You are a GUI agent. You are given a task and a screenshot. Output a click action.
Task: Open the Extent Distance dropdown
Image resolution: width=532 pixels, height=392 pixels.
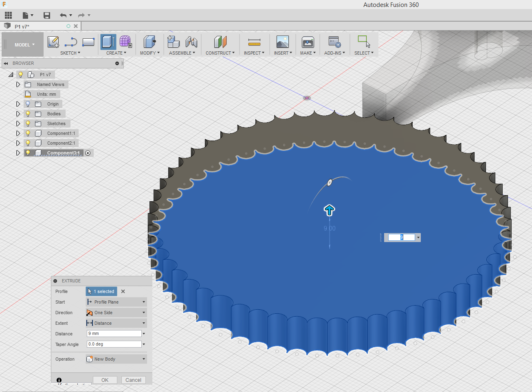click(116, 323)
